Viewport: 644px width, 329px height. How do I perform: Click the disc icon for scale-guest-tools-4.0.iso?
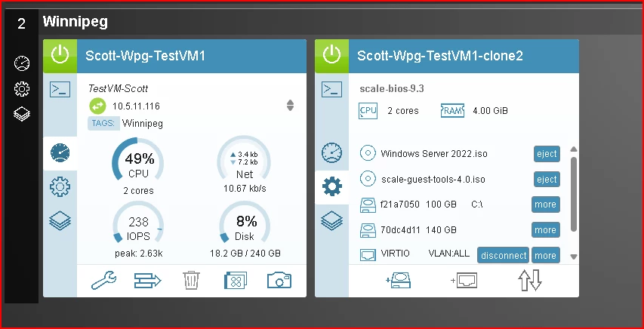point(368,179)
